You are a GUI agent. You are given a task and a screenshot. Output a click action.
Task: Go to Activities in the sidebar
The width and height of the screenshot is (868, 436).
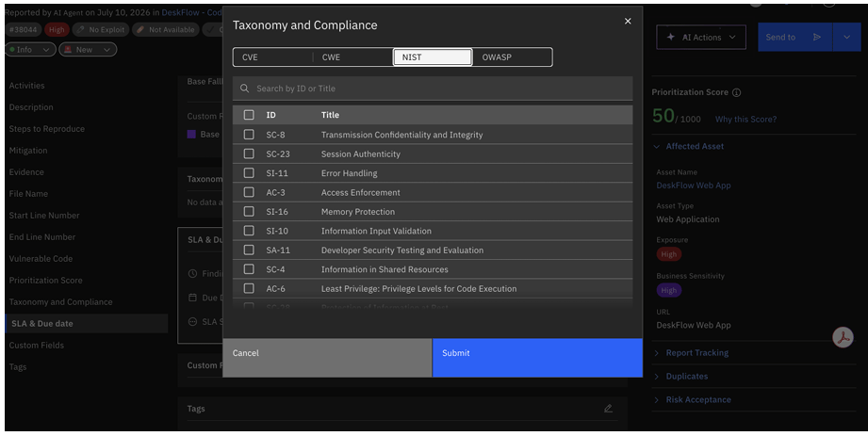point(26,86)
